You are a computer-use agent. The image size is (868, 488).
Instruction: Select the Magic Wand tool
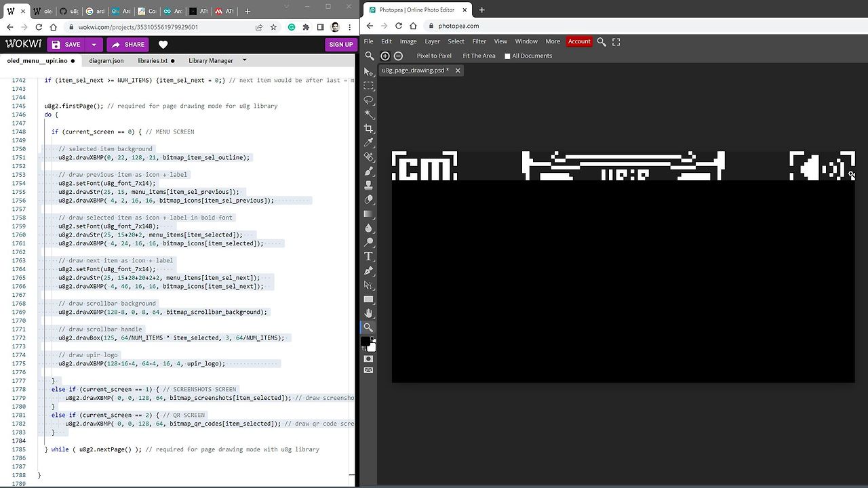[369, 114]
